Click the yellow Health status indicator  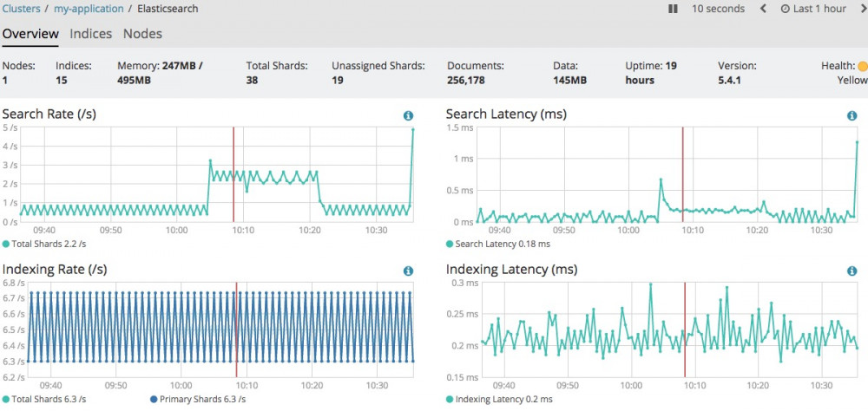click(x=863, y=67)
